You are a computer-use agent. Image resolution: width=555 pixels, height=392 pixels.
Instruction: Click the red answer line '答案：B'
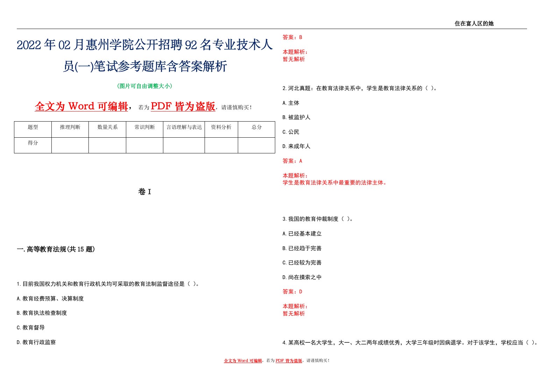pos(292,37)
